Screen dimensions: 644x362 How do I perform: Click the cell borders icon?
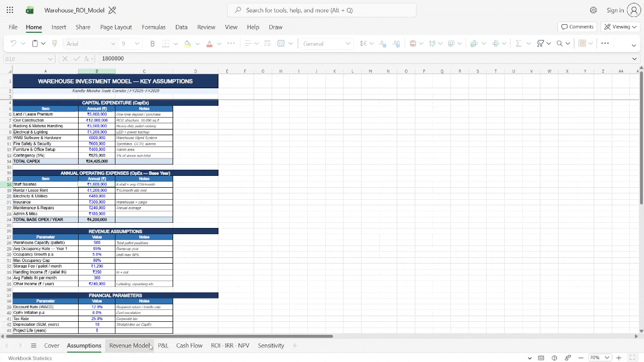165,44
